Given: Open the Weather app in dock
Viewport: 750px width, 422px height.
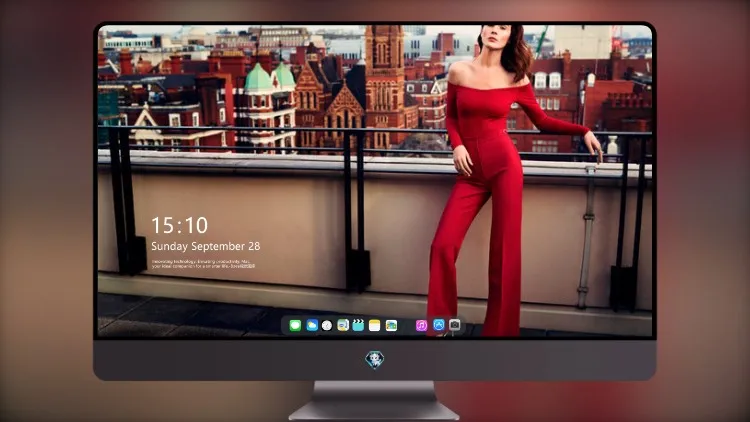Looking at the screenshot, I should [312, 325].
